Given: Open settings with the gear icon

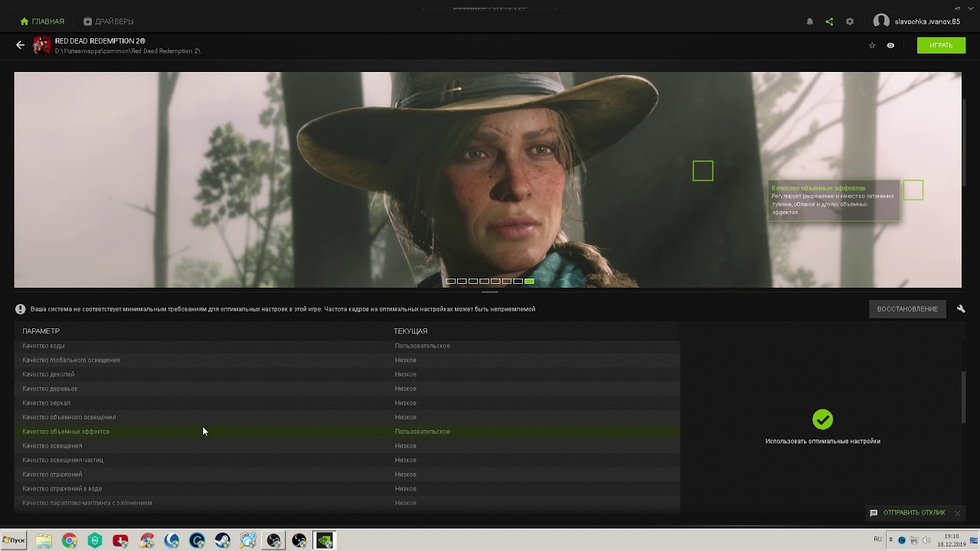Looking at the screenshot, I should pos(850,21).
